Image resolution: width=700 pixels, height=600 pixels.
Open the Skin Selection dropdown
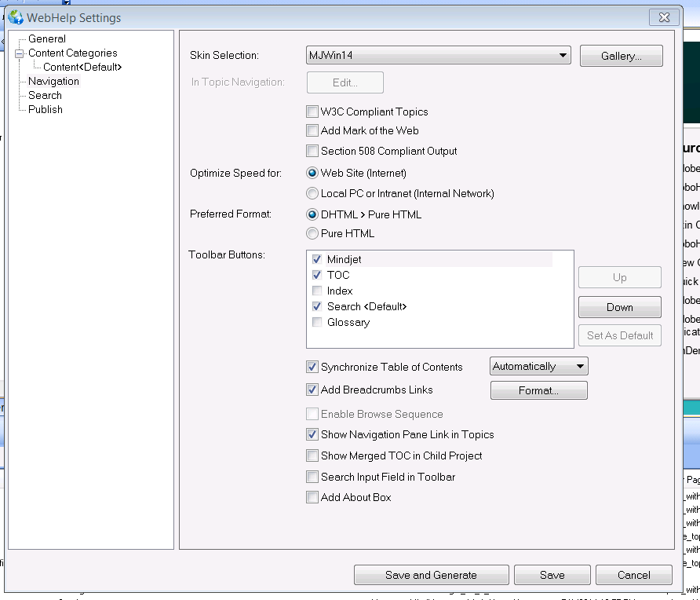[x=439, y=56]
